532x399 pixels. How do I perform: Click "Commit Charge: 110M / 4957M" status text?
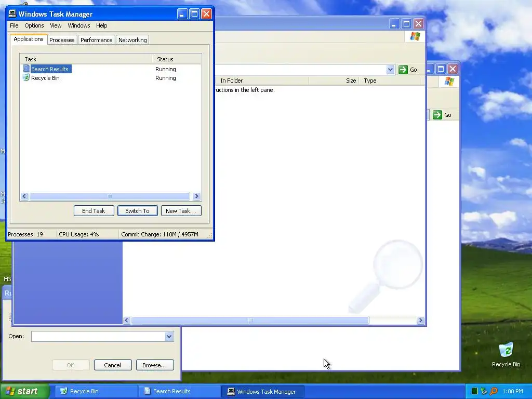coord(160,234)
